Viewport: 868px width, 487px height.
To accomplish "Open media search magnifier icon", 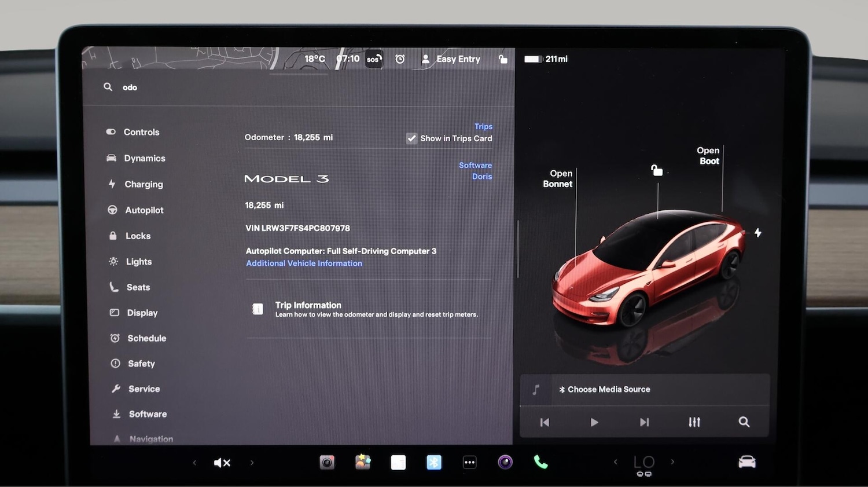I will (744, 422).
